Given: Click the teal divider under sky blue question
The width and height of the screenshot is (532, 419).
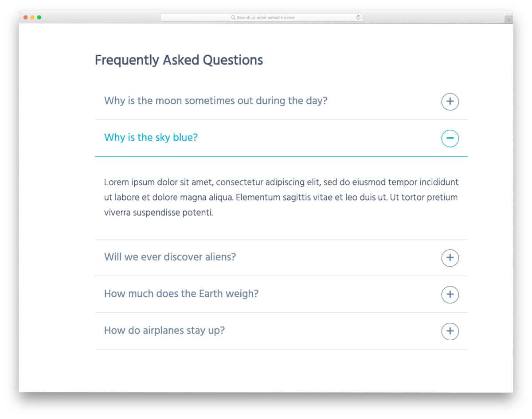Looking at the screenshot, I should coord(281,156).
